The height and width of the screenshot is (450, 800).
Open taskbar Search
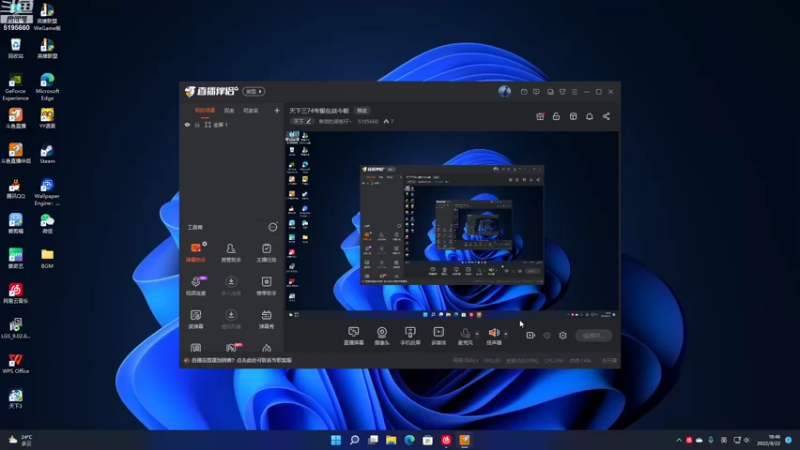tap(355, 440)
